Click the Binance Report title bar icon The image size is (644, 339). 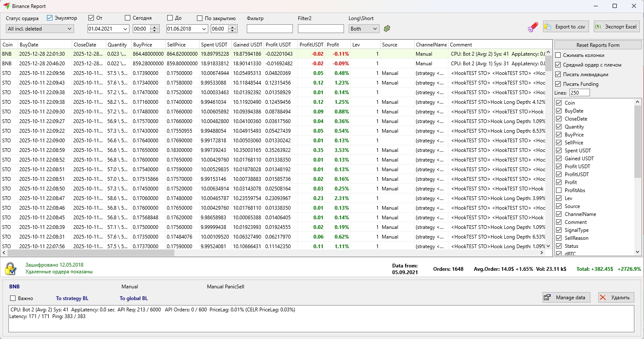(6, 6)
